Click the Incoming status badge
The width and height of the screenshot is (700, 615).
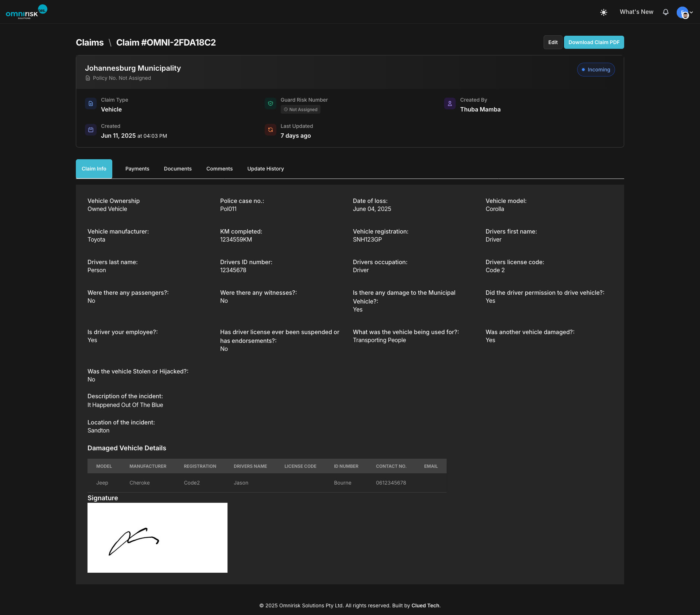click(596, 70)
